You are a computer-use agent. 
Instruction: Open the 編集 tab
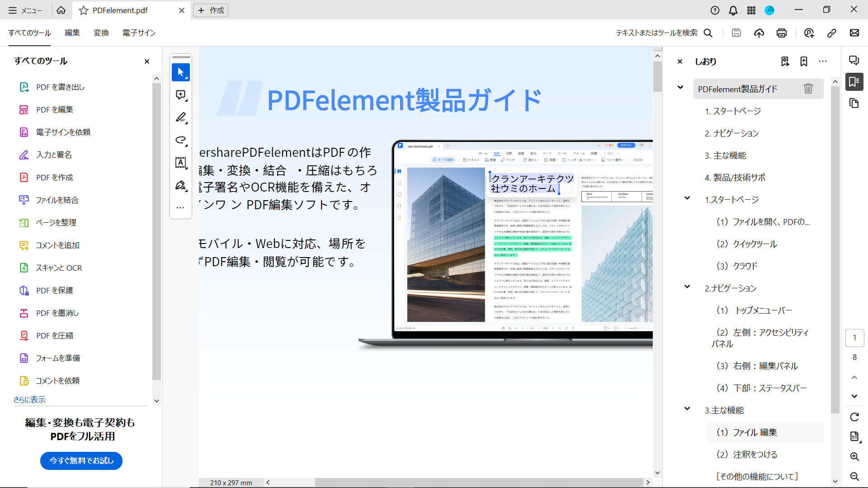click(x=72, y=33)
